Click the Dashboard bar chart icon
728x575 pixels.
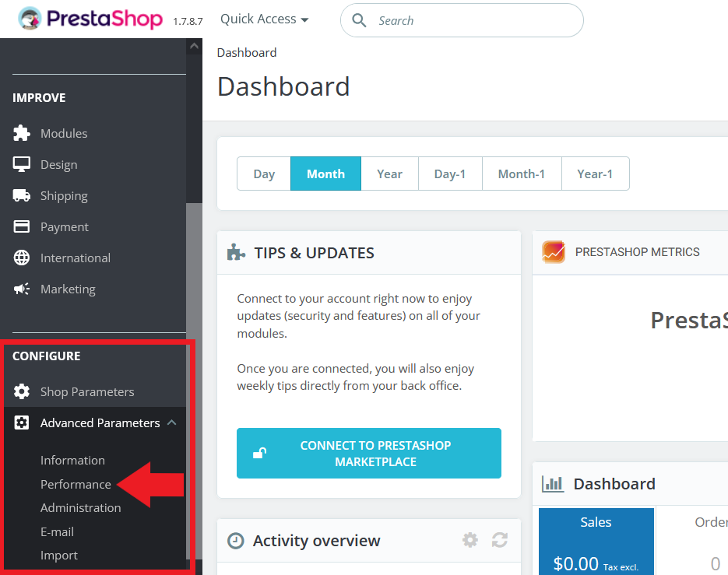point(553,484)
